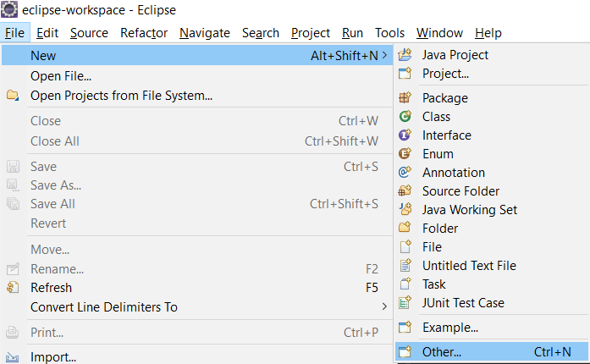Open the Window menu in the menu bar
590x364 pixels.
(439, 33)
